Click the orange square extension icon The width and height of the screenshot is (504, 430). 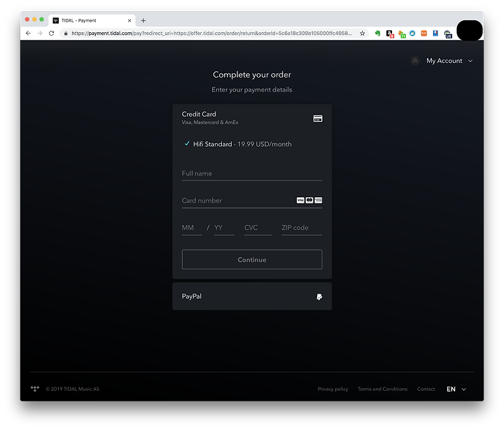click(x=424, y=33)
